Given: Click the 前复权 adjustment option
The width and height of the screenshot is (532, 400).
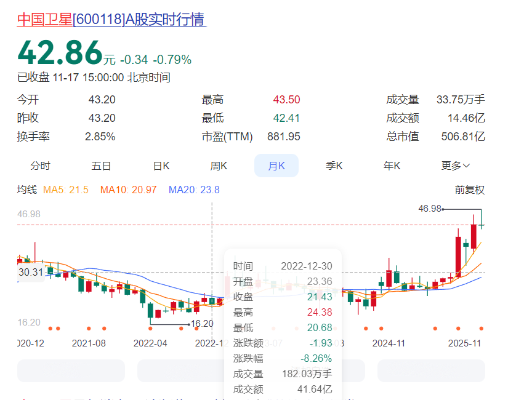Looking at the screenshot, I should [470, 190].
